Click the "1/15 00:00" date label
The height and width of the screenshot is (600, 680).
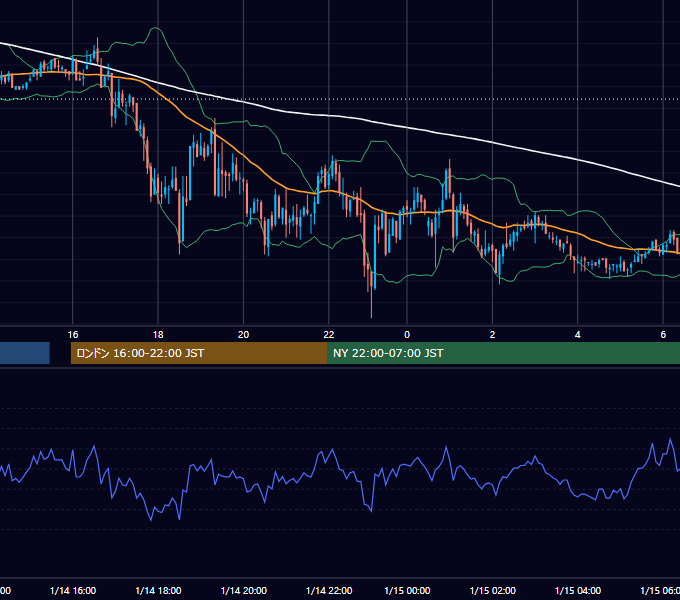tap(407, 590)
